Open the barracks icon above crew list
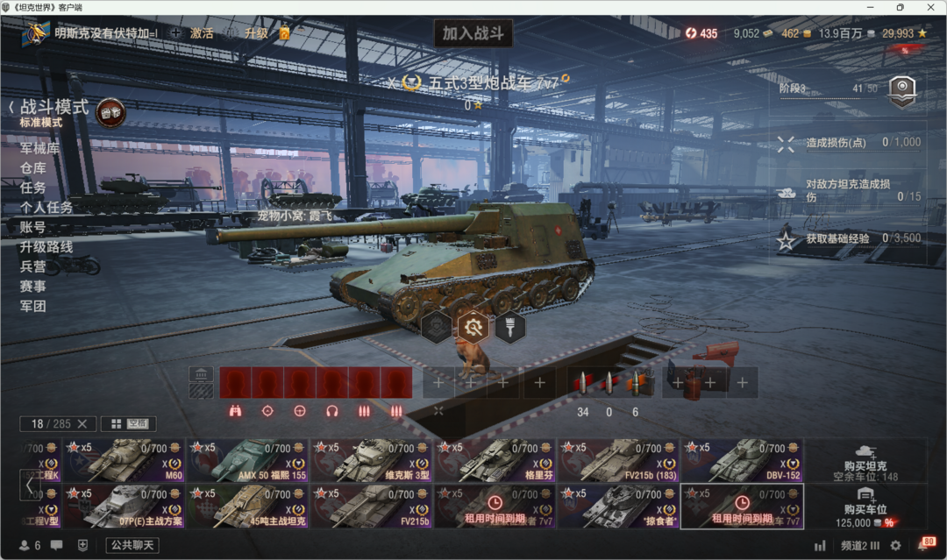Image resolution: width=947 pixels, height=560 pixels. click(201, 375)
